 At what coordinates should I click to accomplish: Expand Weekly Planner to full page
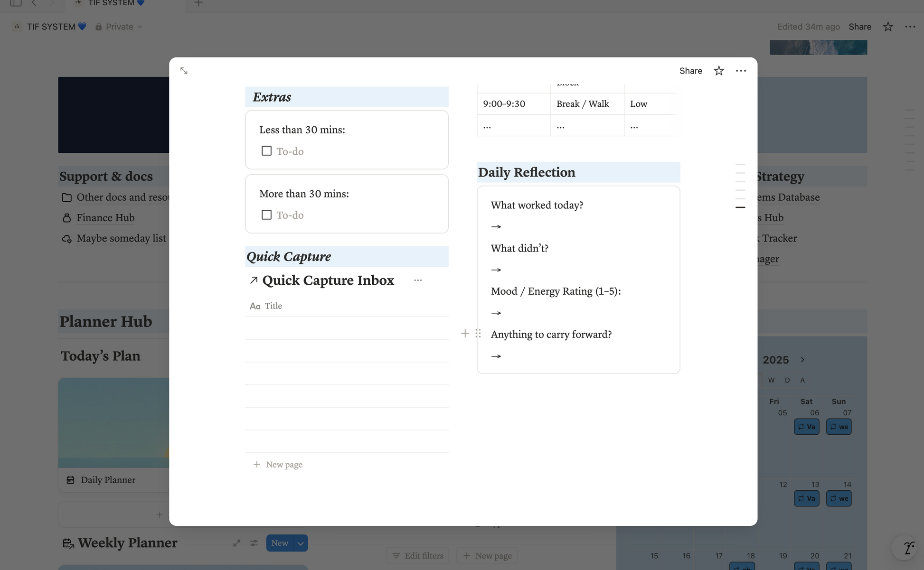(x=237, y=543)
